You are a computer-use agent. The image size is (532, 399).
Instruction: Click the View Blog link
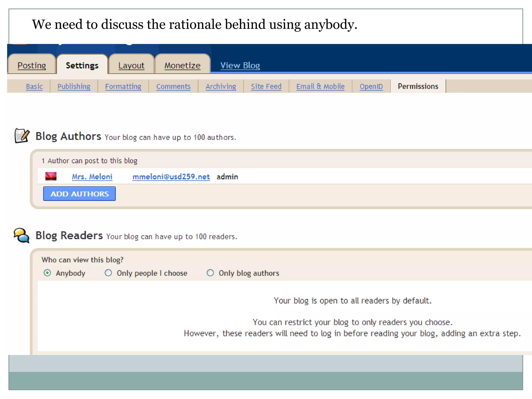(240, 65)
